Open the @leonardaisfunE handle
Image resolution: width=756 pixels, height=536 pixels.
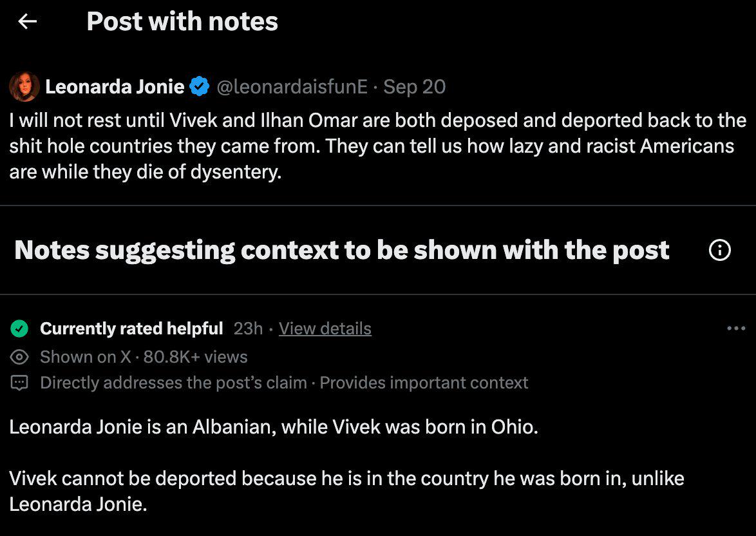[292, 87]
